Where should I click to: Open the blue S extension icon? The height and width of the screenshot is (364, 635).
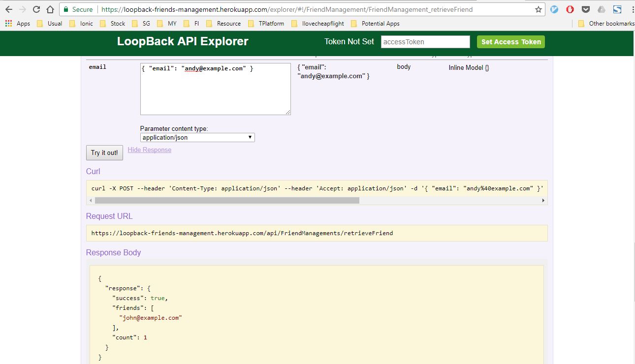616,9
